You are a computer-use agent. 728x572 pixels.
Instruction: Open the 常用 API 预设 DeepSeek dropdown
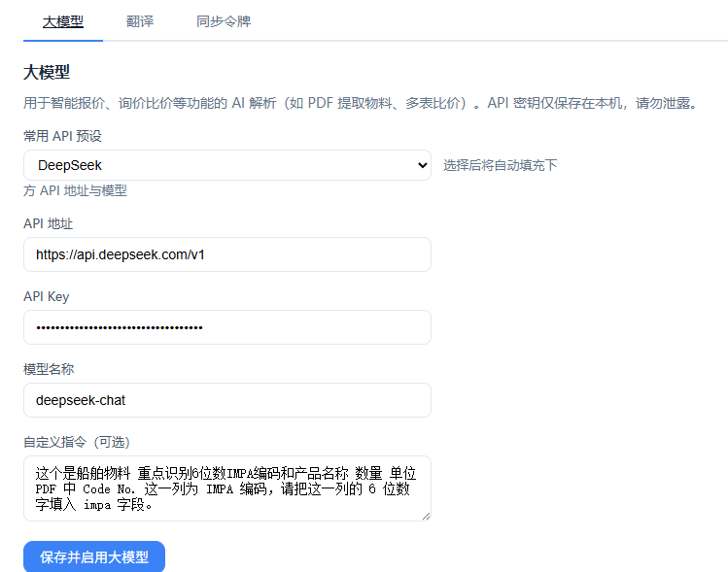click(227, 165)
